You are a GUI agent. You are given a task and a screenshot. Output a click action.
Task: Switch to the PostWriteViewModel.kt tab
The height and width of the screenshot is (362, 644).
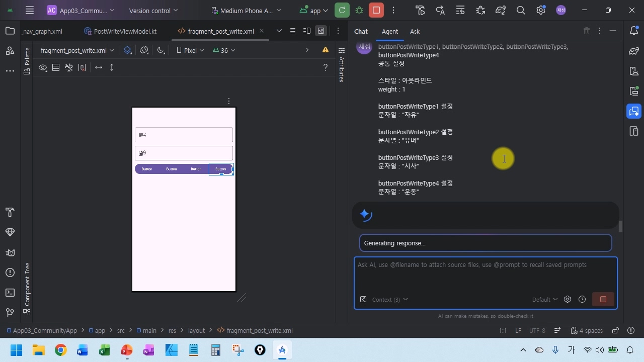click(121, 31)
